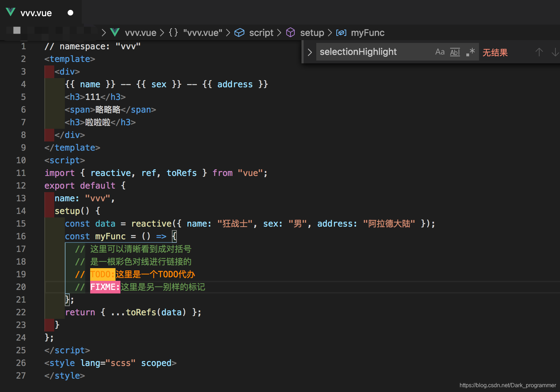
Task: Click the closing template tag on line 9
Action: click(72, 147)
